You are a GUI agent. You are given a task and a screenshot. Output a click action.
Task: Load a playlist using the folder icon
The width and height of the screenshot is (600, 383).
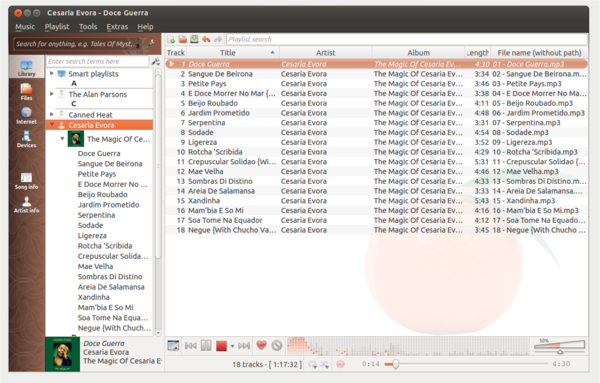[183, 39]
